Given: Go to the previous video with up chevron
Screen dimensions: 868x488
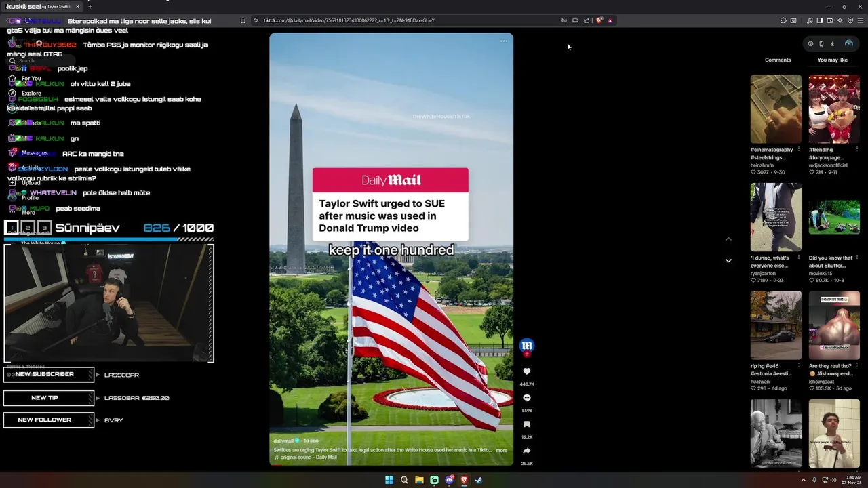Looking at the screenshot, I should coord(728,239).
